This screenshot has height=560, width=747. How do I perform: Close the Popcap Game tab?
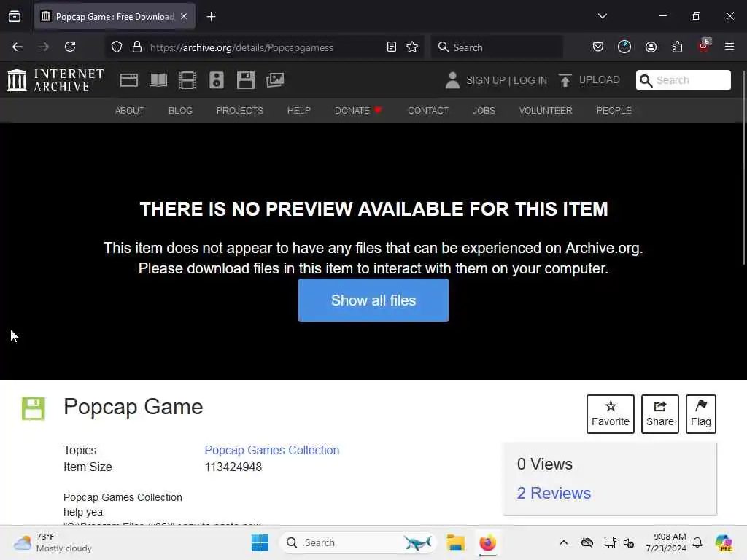184,17
